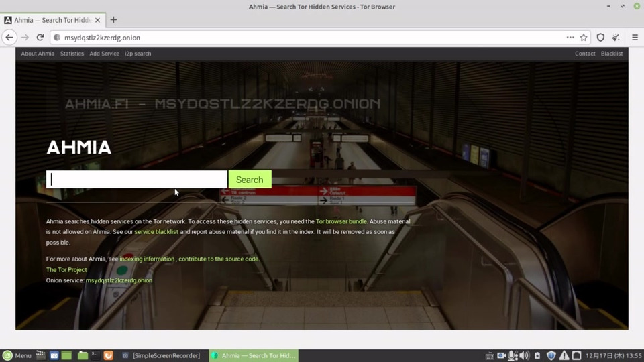Focus the Ahmia search text box

136,180
